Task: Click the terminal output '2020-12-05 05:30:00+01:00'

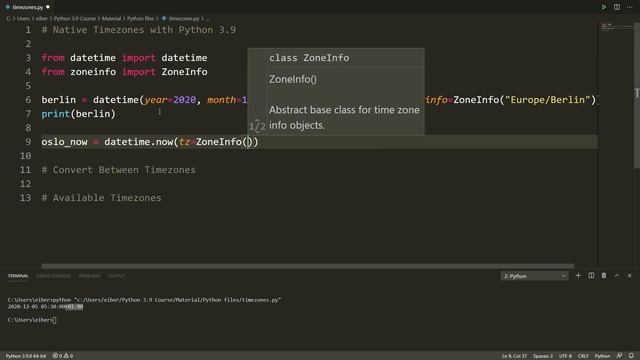Action: click(x=45, y=307)
